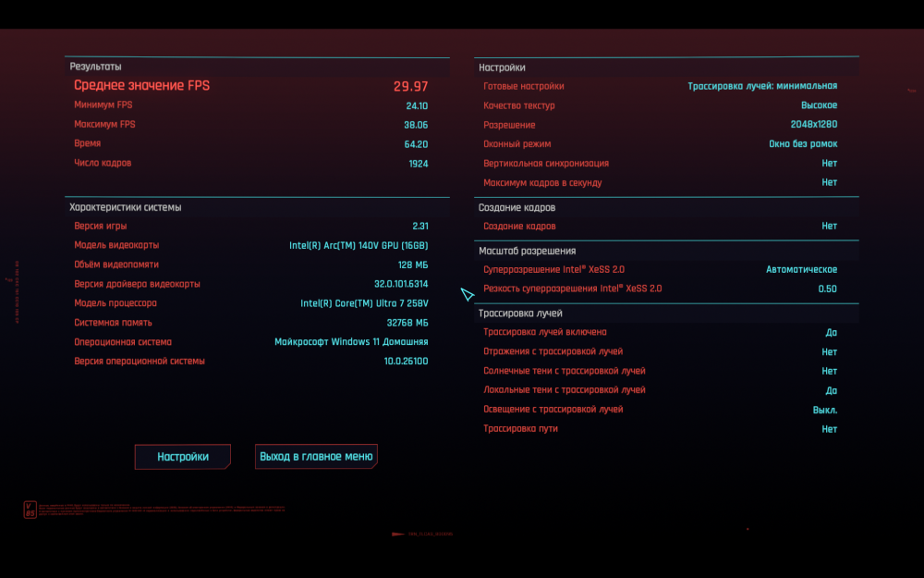Click the Суперразрешение XeSS Автоматическое value
The height and width of the screenshot is (578, 924).
(801, 269)
